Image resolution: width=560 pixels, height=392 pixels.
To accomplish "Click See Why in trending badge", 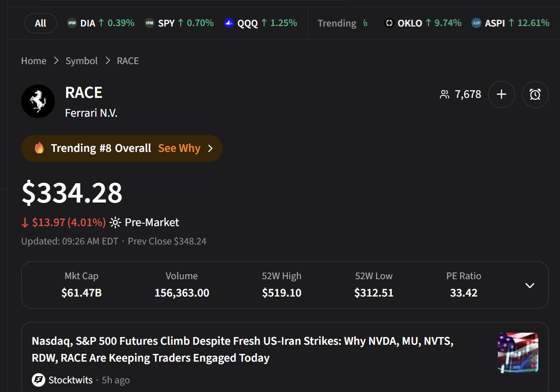I will [179, 148].
